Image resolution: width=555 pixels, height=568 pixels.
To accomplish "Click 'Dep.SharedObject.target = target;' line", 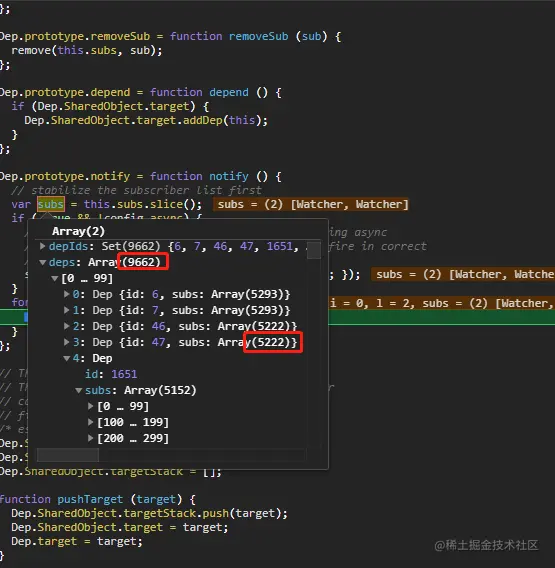I will pos(120,527).
